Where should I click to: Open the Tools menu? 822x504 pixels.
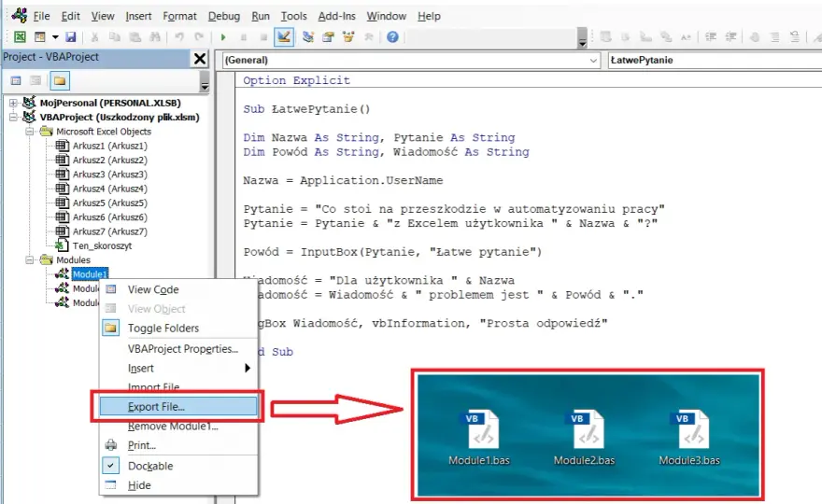[x=293, y=16]
